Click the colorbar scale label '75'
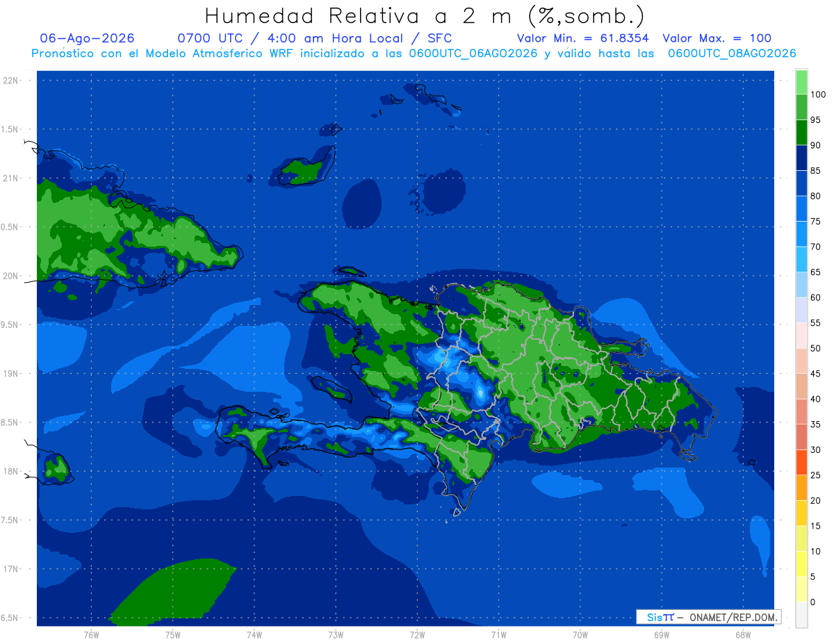The height and width of the screenshot is (644, 834). pyautogui.click(x=815, y=222)
